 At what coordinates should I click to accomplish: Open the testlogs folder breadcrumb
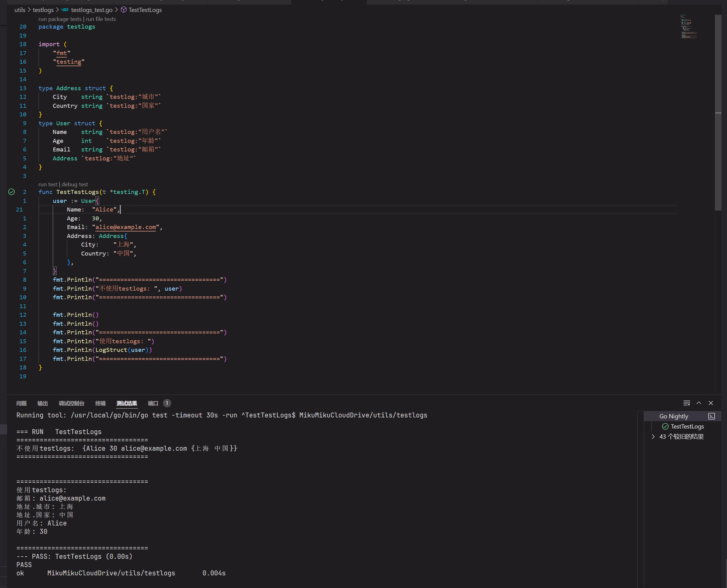pyautogui.click(x=43, y=10)
